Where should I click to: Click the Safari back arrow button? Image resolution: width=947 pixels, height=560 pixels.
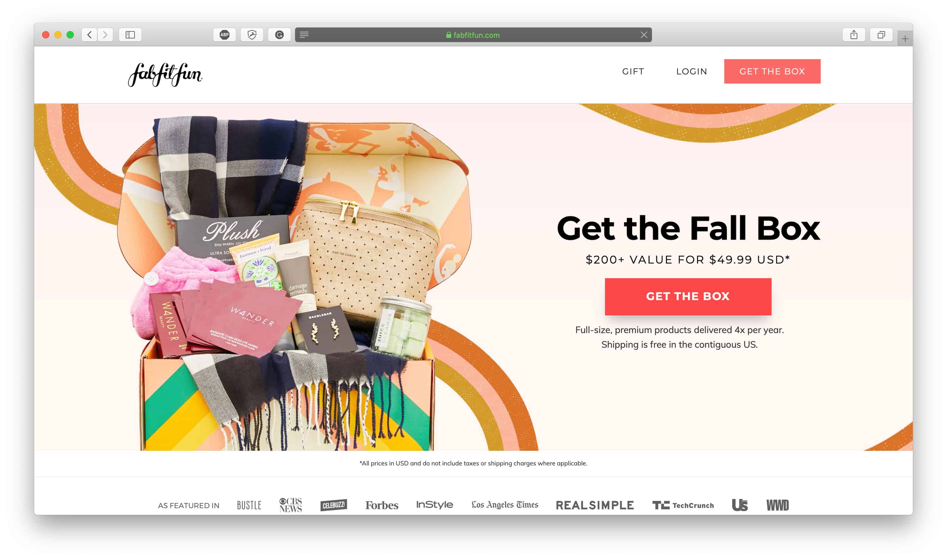tap(89, 35)
